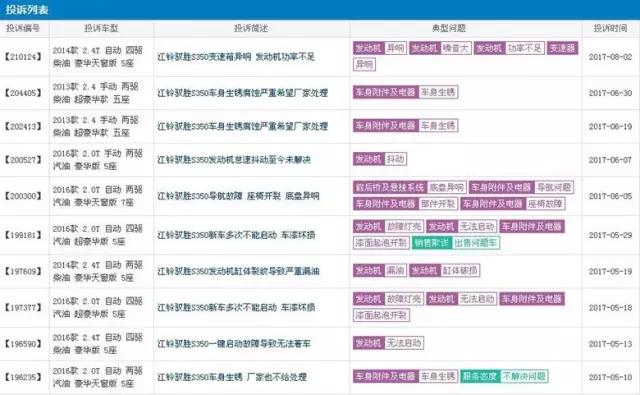
Task: Click the 故障灯亮 tag in row 199181
Action: click(404, 226)
